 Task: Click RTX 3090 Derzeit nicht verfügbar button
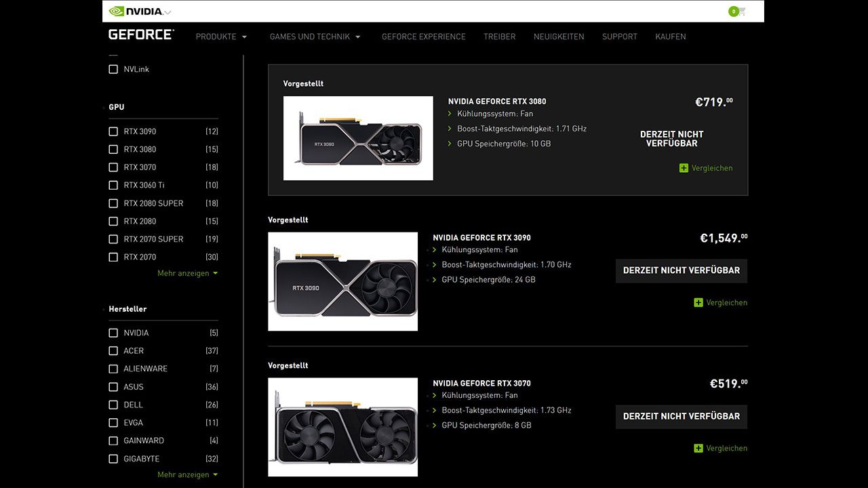(x=681, y=270)
